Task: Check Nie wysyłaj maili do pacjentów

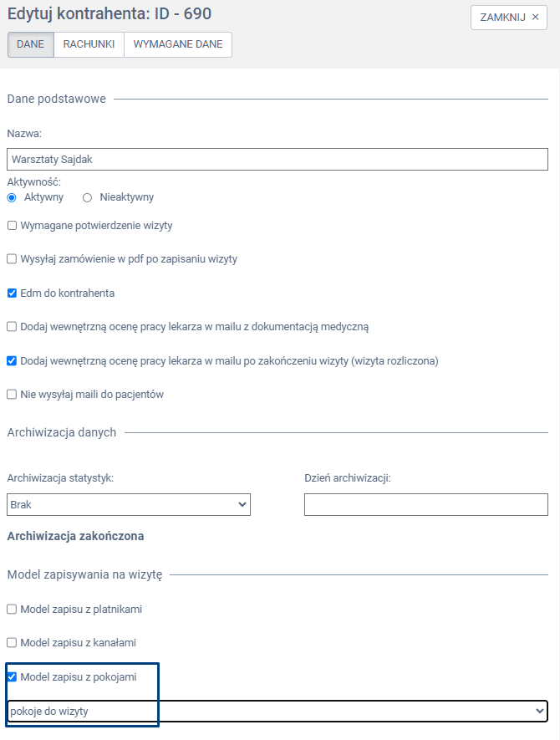Action: (x=12, y=395)
